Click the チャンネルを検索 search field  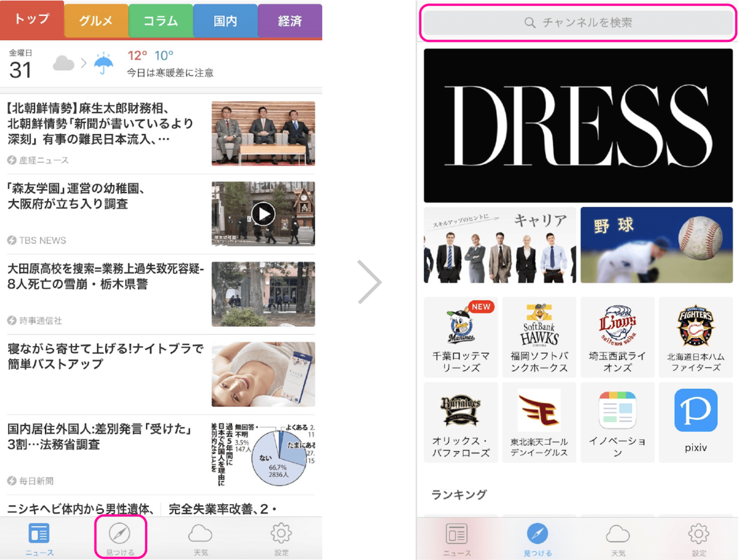(578, 23)
